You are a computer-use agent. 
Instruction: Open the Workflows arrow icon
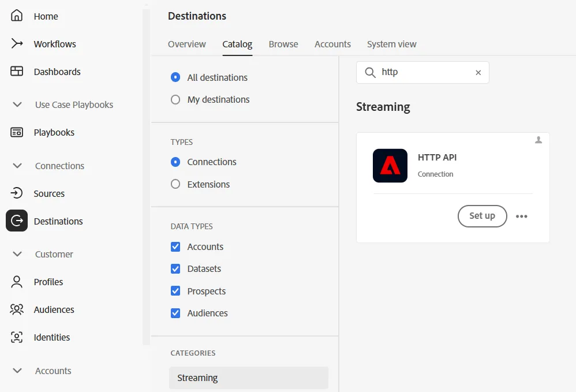tap(17, 43)
